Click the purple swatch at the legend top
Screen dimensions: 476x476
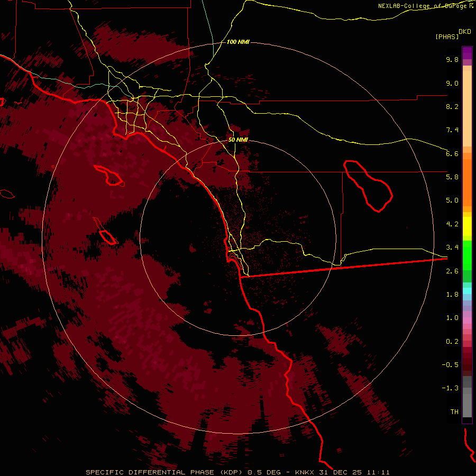click(x=467, y=53)
